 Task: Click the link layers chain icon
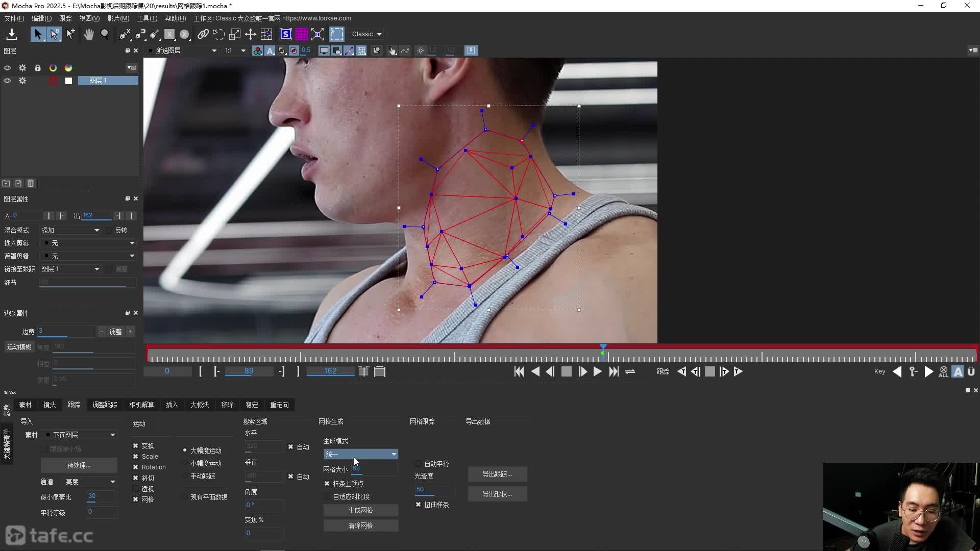click(x=203, y=34)
